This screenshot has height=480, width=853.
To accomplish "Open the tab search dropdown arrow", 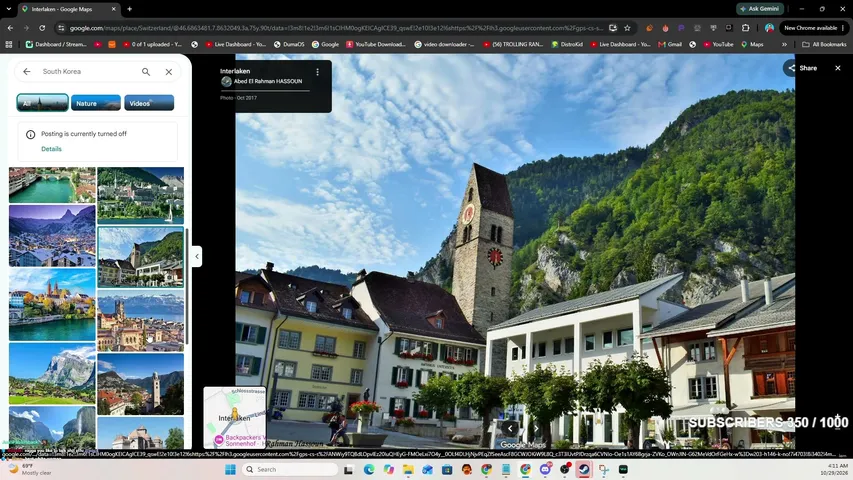I will click(x=9, y=9).
